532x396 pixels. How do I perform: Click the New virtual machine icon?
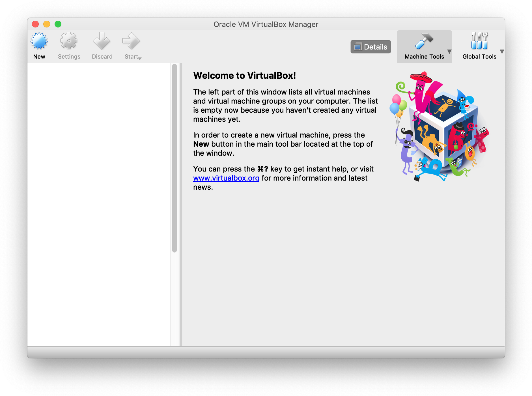click(x=39, y=41)
